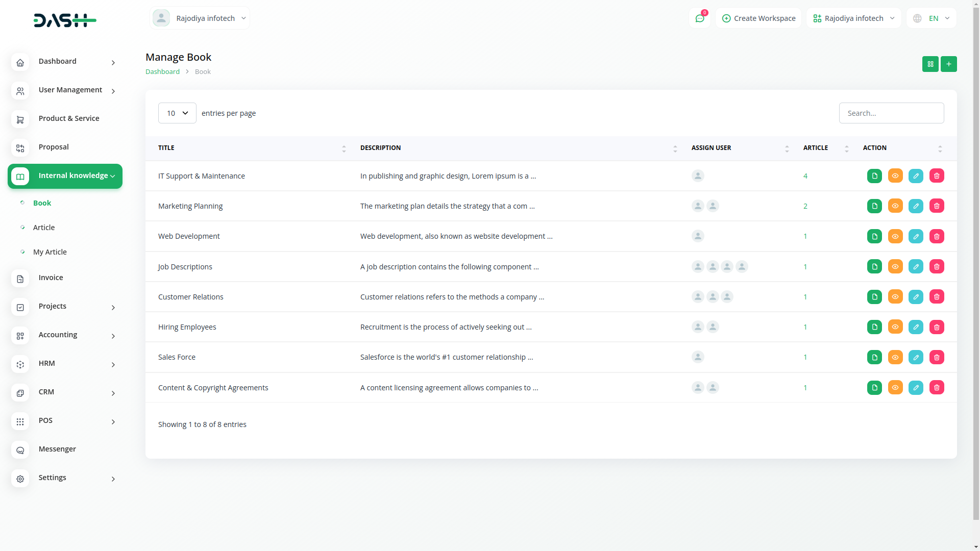980x551 pixels.
Task: Expand the Accounting sidebar menu
Action: [x=65, y=335]
